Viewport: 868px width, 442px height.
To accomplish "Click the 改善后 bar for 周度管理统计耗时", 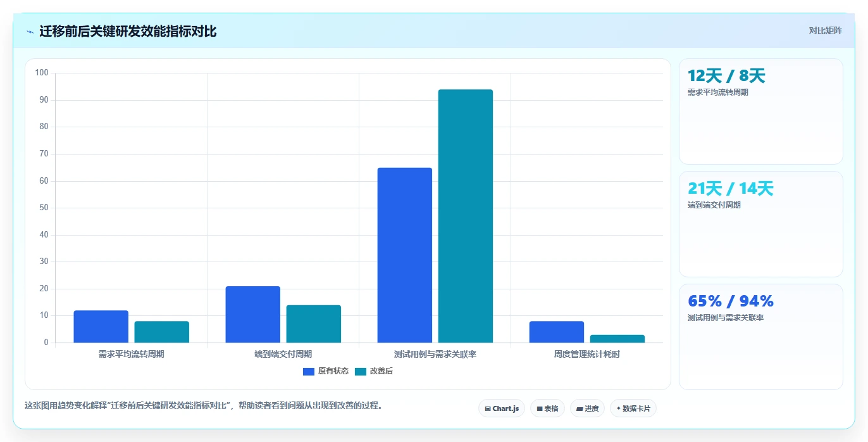I will [x=617, y=339].
